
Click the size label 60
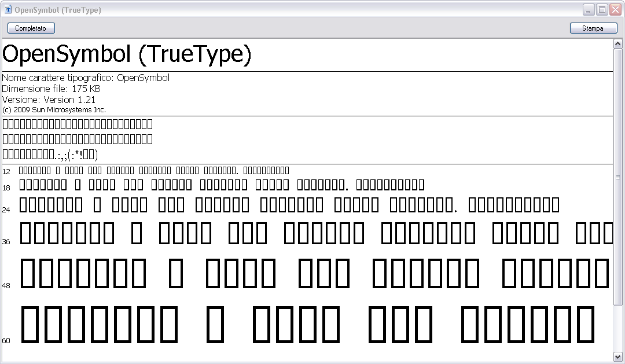pos(6,340)
